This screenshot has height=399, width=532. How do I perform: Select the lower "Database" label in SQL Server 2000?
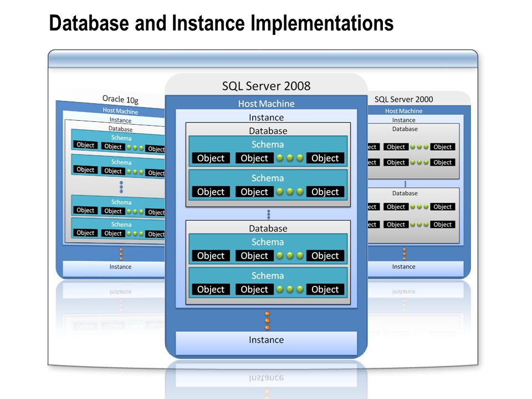click(x=405, y=193)
